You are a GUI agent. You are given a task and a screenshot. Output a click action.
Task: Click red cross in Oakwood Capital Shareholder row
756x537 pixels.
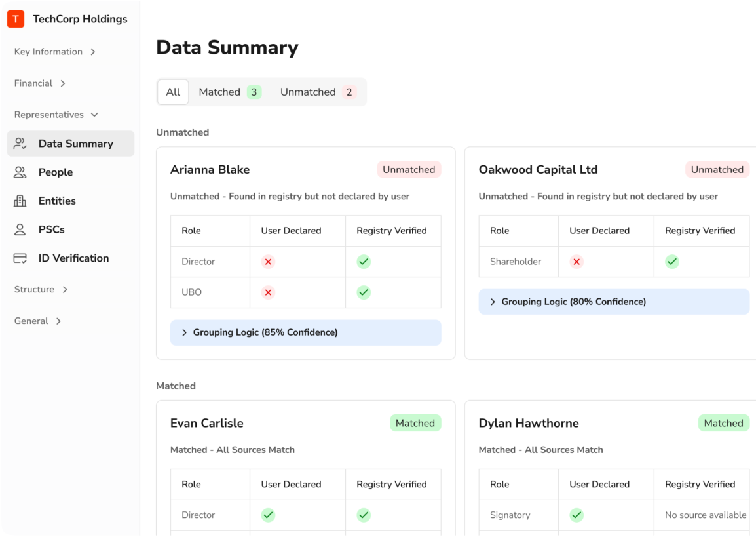click(576, 262)
